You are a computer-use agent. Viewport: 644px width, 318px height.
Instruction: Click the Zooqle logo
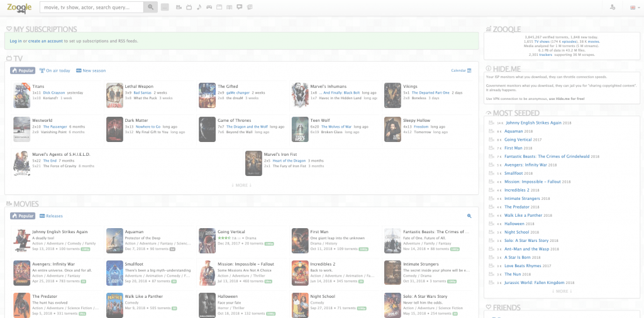(x=19, y=7)
